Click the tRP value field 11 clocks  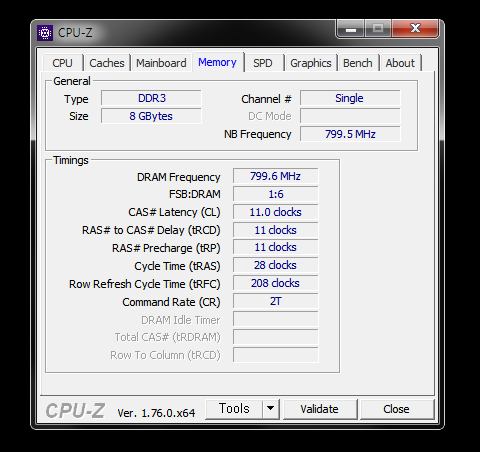point(276,247)
